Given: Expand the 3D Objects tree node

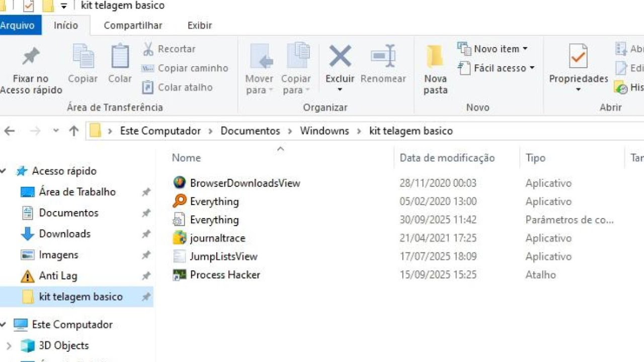Looking at the screenshot, I should click(x=8, y=346).
